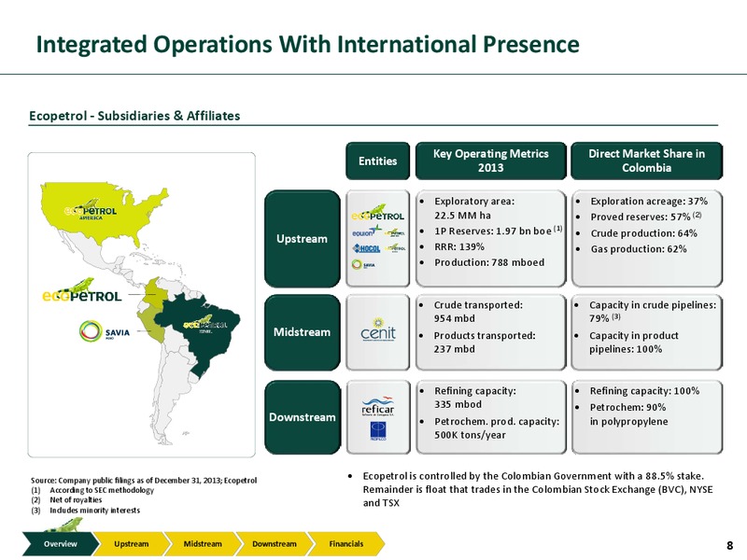
Task: Select the Entities column header
Action: (378, 161)
